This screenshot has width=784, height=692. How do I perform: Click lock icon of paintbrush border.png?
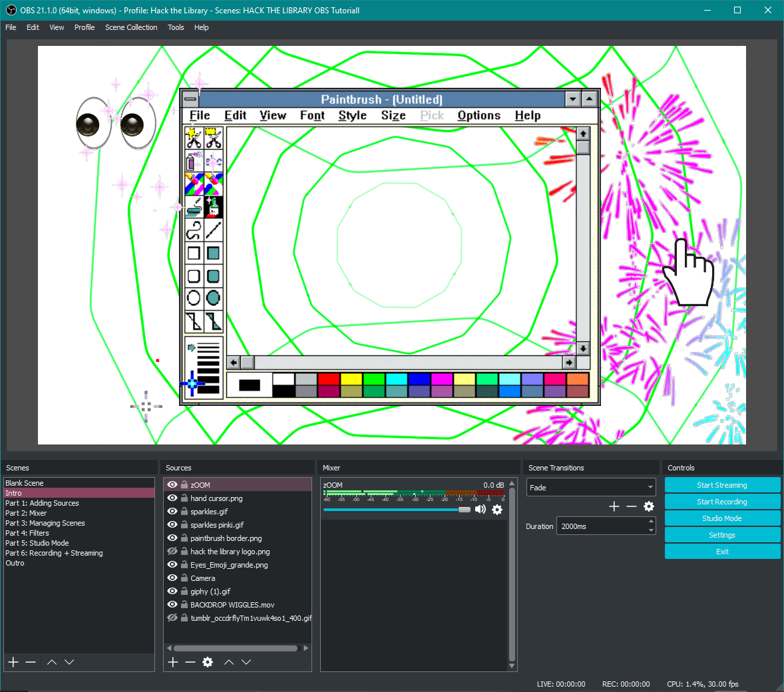point(184,538)
